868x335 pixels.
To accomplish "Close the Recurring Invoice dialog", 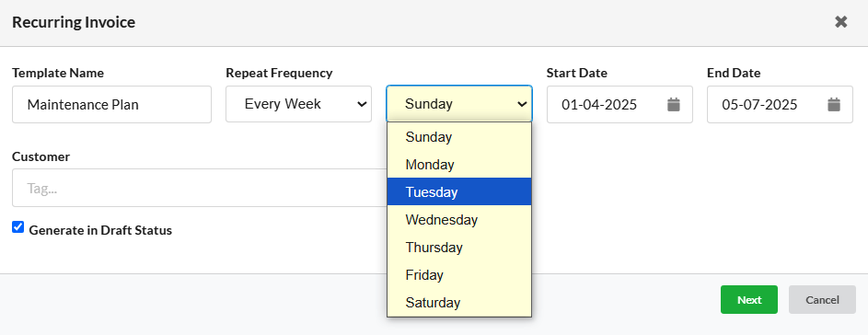I will (841, 22).
